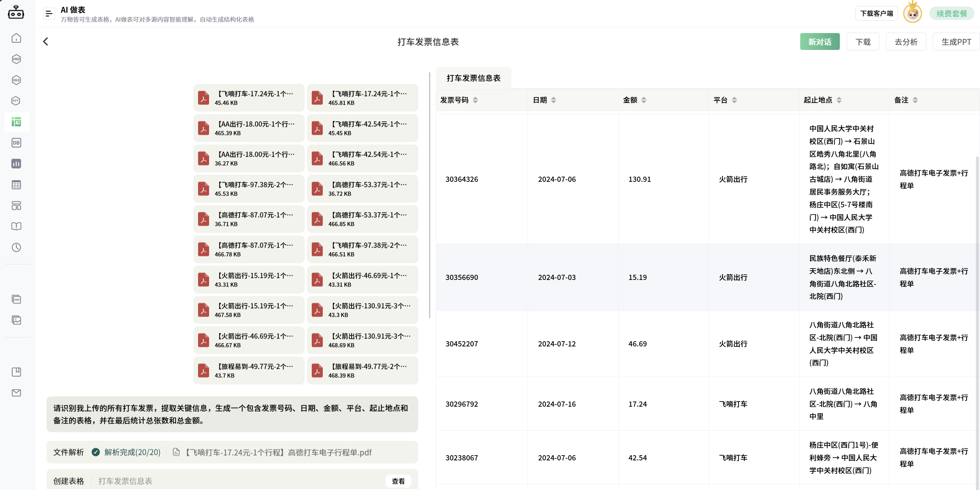
Task: Start a 新对话 conversation
Action: 820,42
